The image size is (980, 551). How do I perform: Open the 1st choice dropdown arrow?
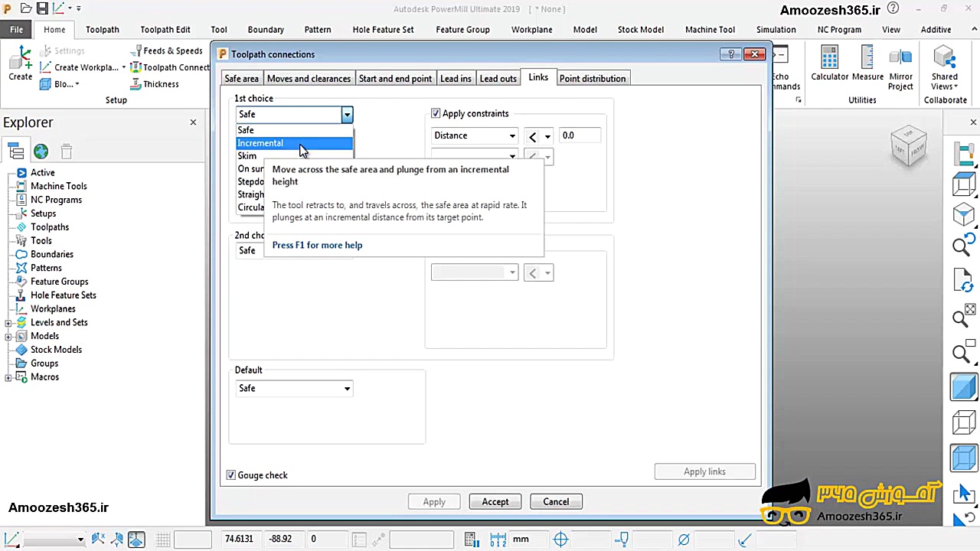pyautogui.click(x=347, y=115)
